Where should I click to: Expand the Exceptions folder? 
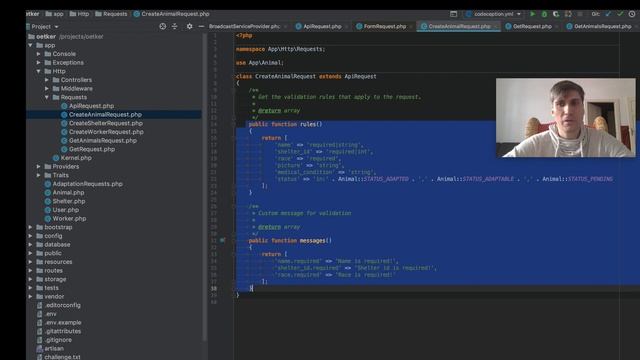point(39,62)
